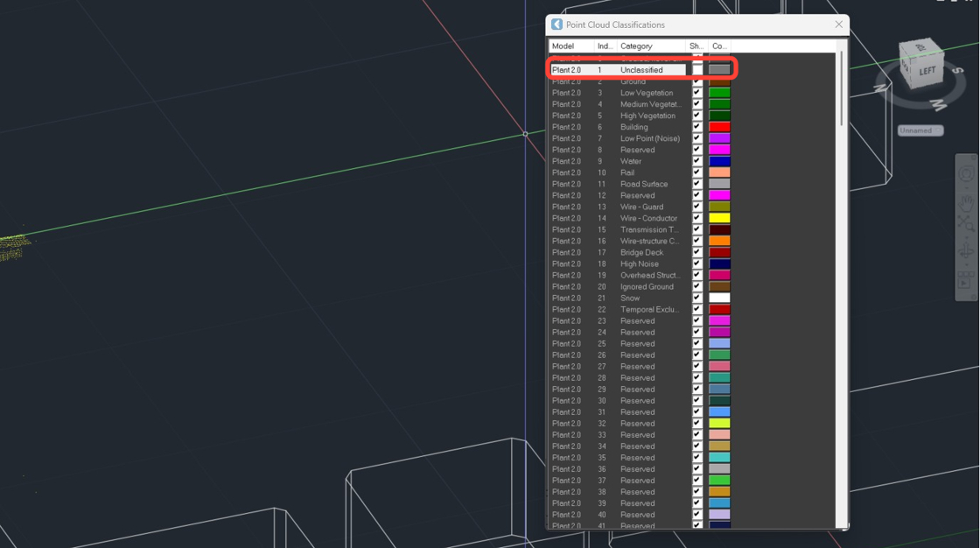Open the brown swatch for Ignored Ground

coord(719,286)
